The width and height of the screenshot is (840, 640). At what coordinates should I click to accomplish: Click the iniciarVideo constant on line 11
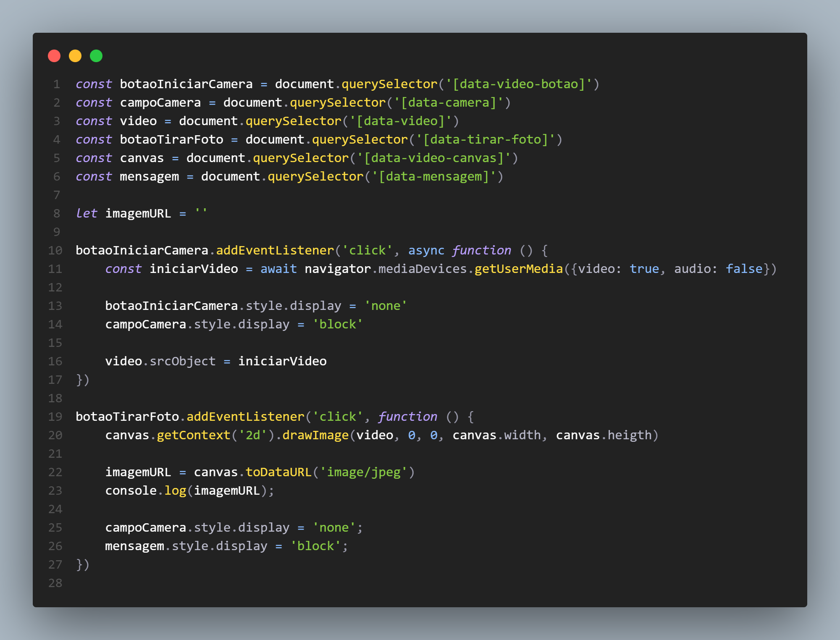194,269
